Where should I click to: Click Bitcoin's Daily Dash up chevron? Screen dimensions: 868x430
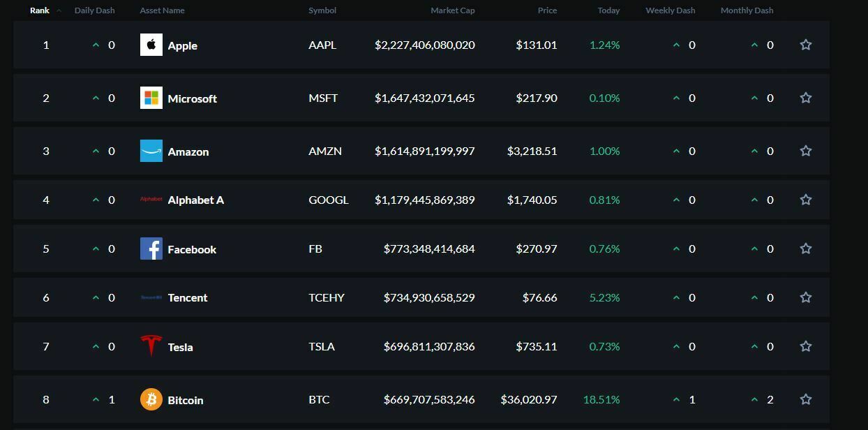tap(96, 399)
